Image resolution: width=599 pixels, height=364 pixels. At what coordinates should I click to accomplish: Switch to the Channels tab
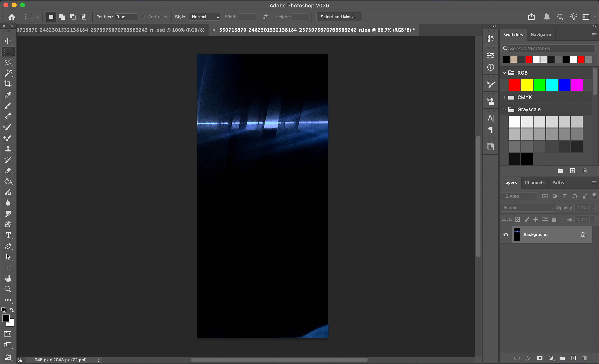(x=534, y=182)
